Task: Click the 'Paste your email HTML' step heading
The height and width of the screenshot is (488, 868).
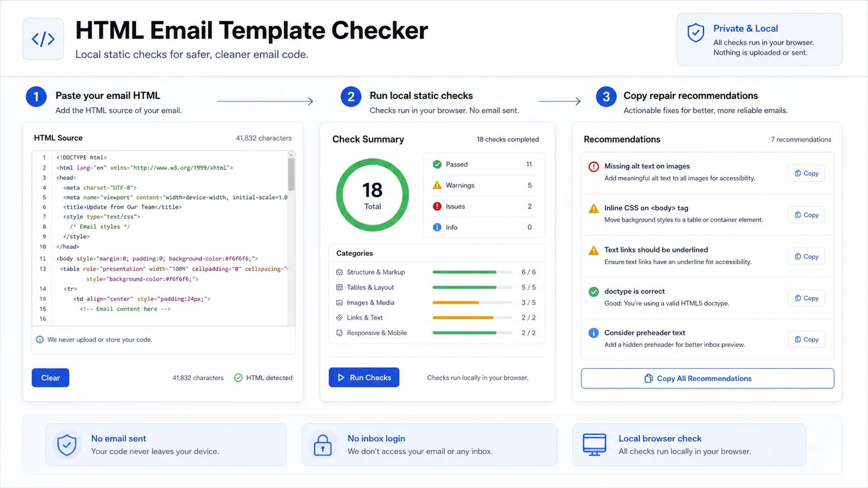Action: pyautogui.click(x=108, y=95)
